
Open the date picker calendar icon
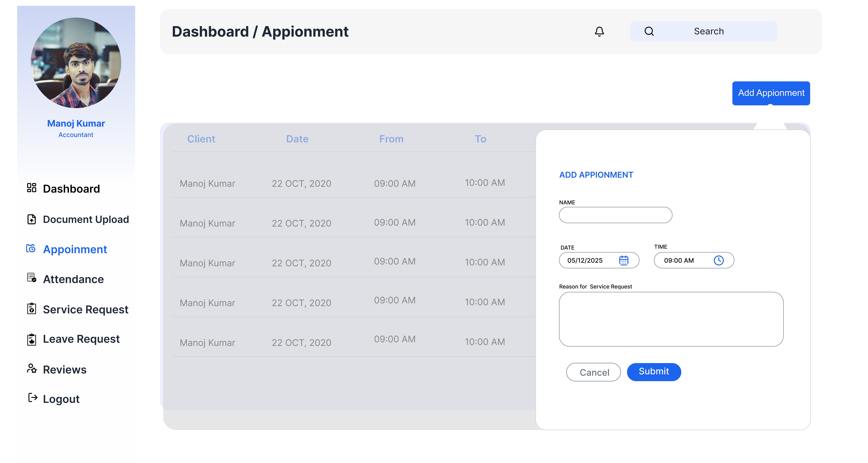click(624, 261)
